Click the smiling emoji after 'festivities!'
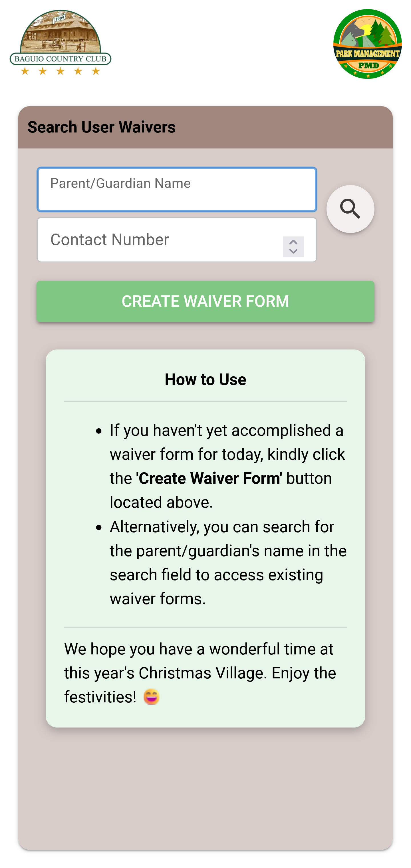 [151, 697]
